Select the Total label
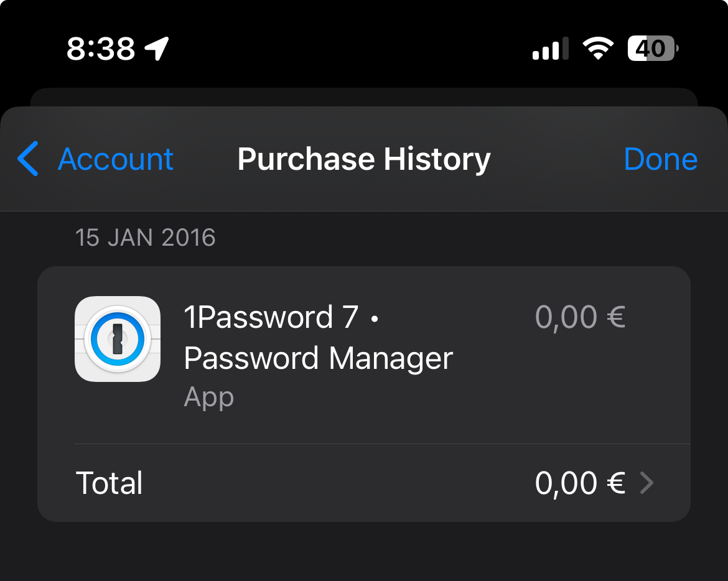728x581 pixels. [109, 483]
